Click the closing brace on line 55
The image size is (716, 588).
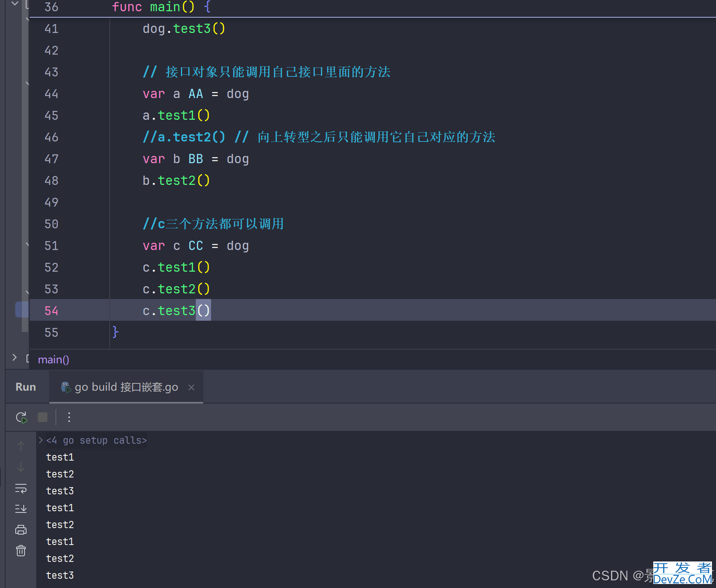click(x=115, y=332)
